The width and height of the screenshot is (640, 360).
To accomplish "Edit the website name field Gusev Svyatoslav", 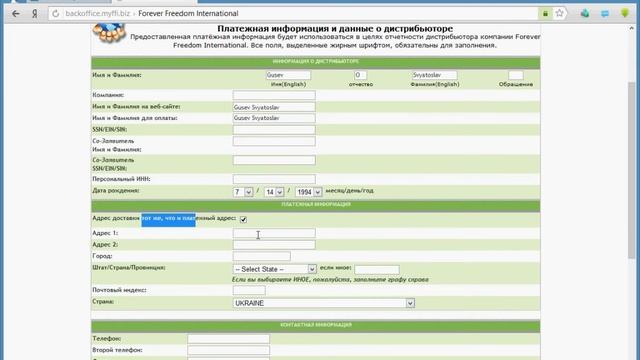I will pyautogui.click(x=274, y=107).
